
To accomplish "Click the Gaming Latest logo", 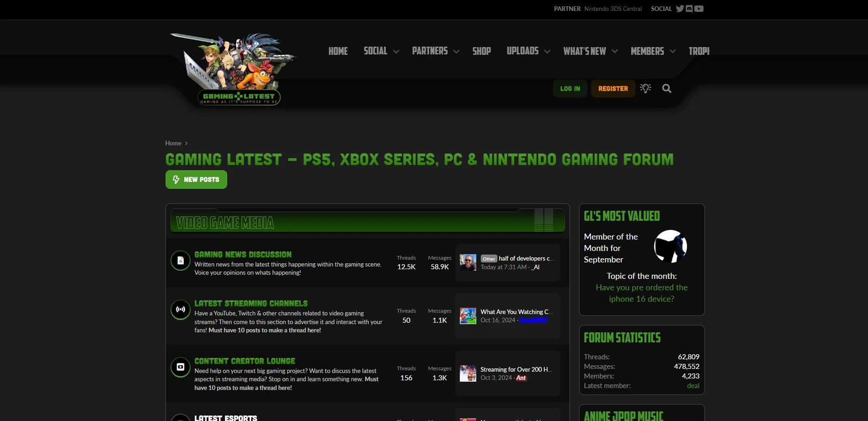I will point(234,69).
